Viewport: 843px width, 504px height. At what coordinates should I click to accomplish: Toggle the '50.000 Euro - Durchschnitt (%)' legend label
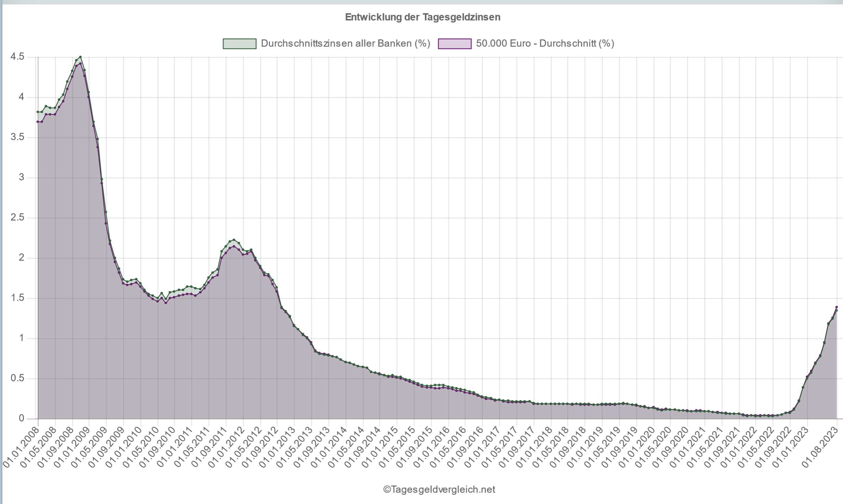coord(545,43)
